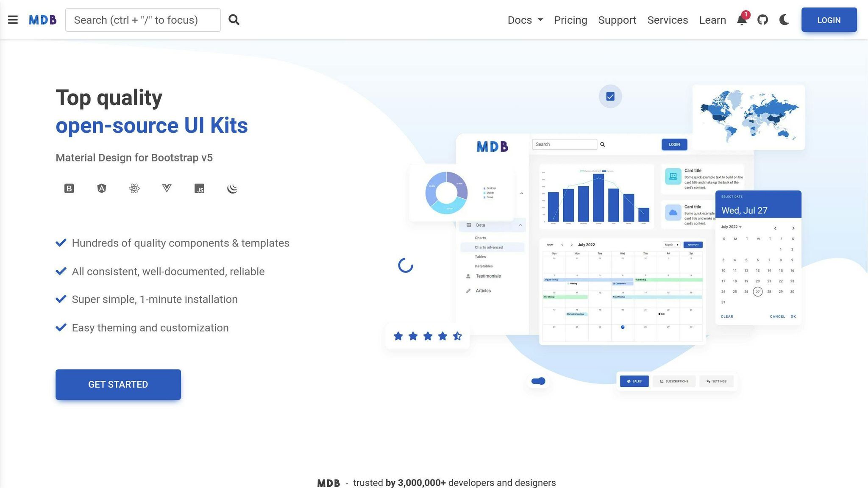Flip the blue switch in the dashboard preview
868x488 pixels.
[537, 381]
